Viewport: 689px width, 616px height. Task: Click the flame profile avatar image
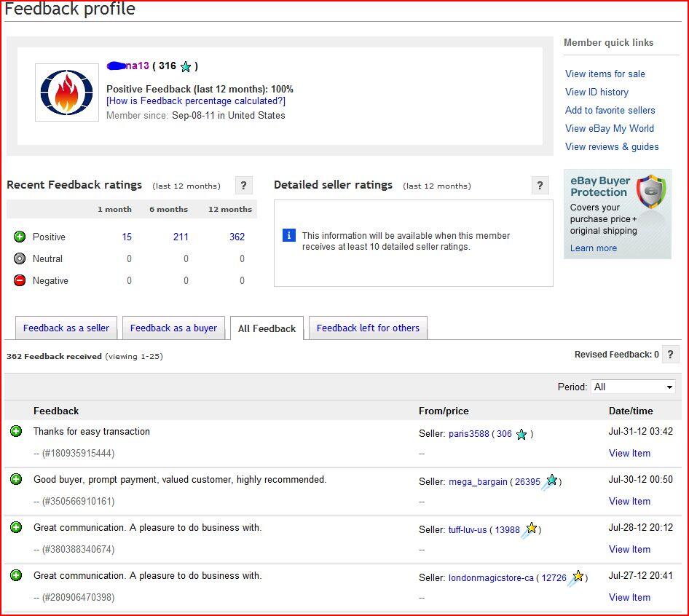(67, 92)
